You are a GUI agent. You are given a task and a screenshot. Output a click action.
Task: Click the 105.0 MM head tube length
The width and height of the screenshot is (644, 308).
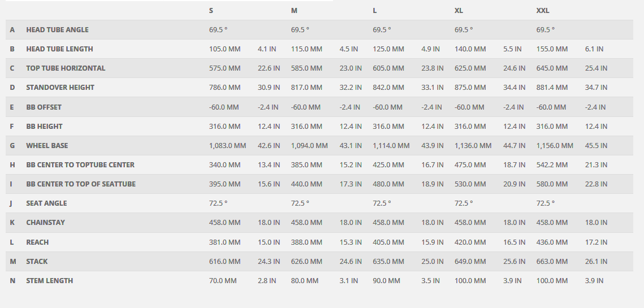(x=224, y=49)
